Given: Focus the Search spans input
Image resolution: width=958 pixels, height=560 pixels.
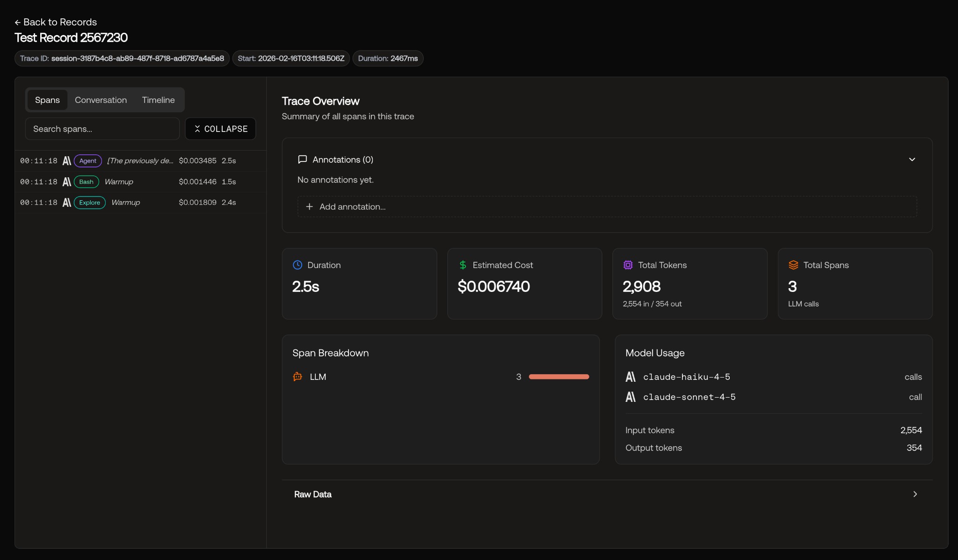Looking at the screenshot, I should tap(102, 129).
